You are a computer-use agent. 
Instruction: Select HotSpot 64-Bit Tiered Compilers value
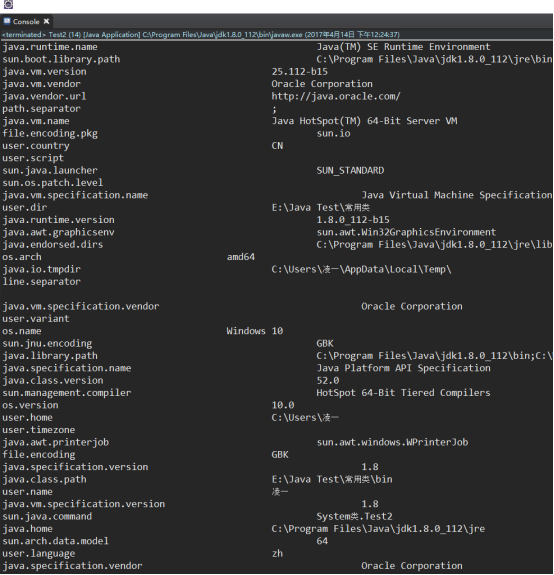click(403, 393)
